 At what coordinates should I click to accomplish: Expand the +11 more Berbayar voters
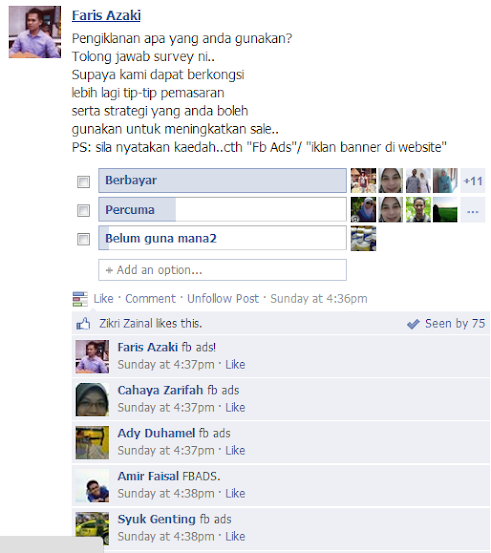pyautogui.click(x=473, y=181)
